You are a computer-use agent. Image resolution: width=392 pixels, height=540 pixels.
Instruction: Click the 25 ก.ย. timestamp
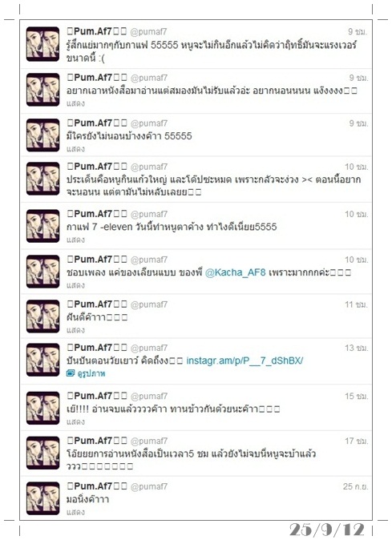(x=355, y=486)
